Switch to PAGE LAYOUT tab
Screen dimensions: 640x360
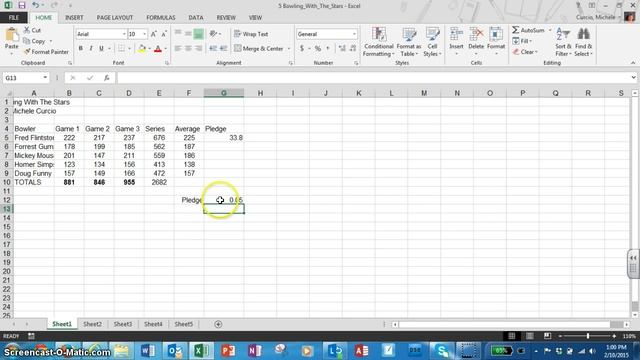click(x=115, y=18)
